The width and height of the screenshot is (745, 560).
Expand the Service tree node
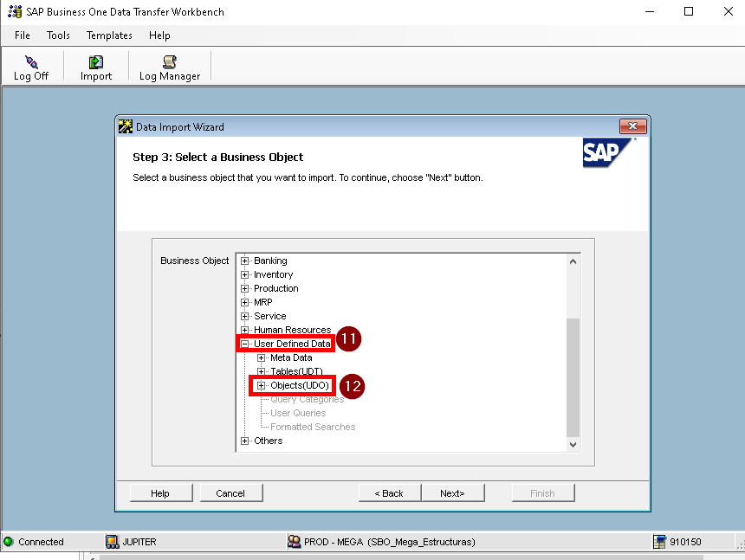[x=244, y=316]
